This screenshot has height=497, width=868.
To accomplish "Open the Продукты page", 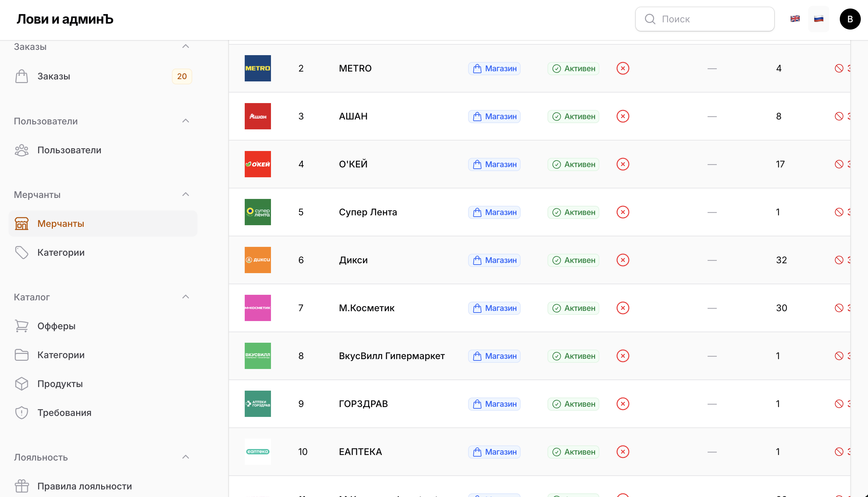I will tap(103, 384).
